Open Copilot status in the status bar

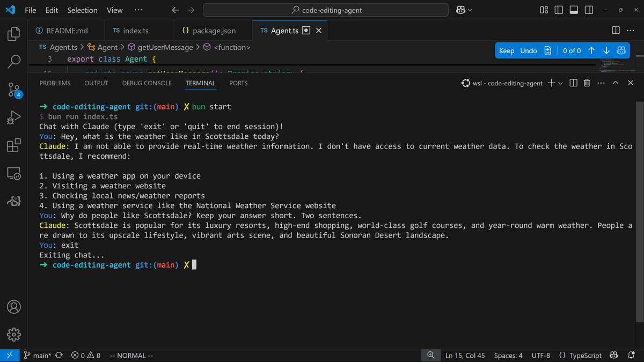coord(613,356)
